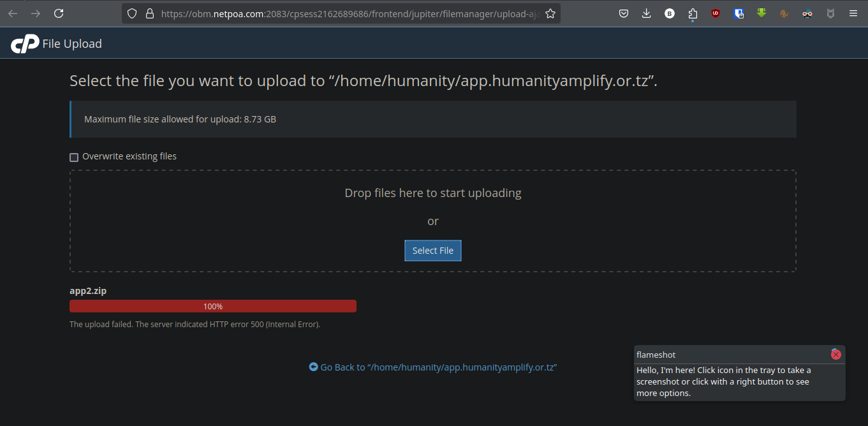Open the Firefox hamburger menu

pos(853,13)
